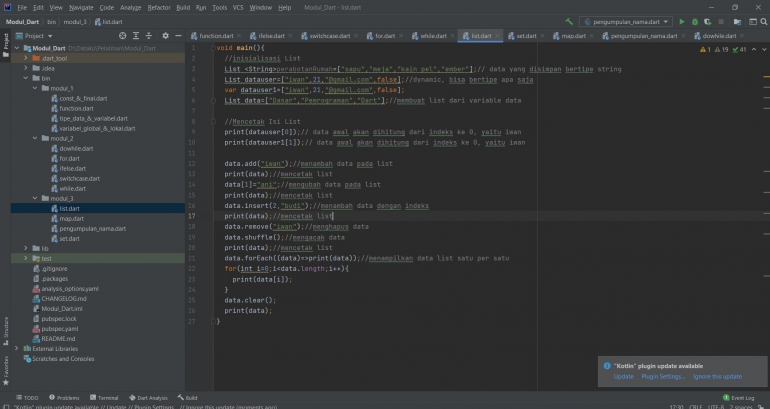Run the program with green play icon

click(x=682, y=22)
